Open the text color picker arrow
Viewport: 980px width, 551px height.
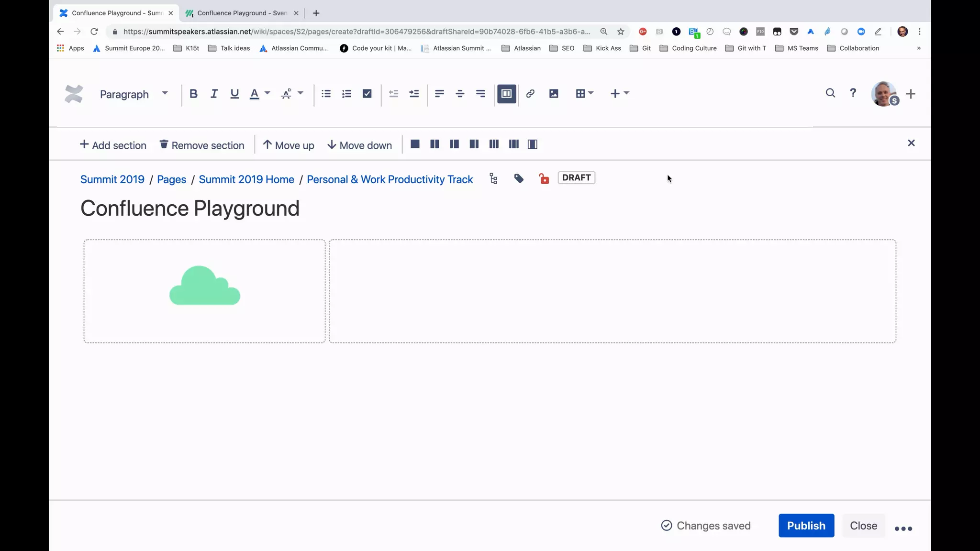(267, 93)
